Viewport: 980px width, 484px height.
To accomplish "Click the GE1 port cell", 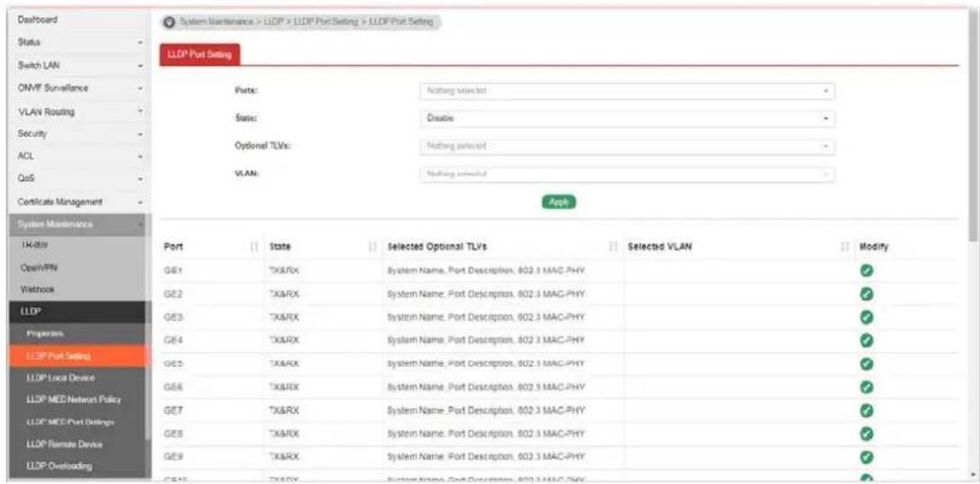I will (x=172, y=271).
